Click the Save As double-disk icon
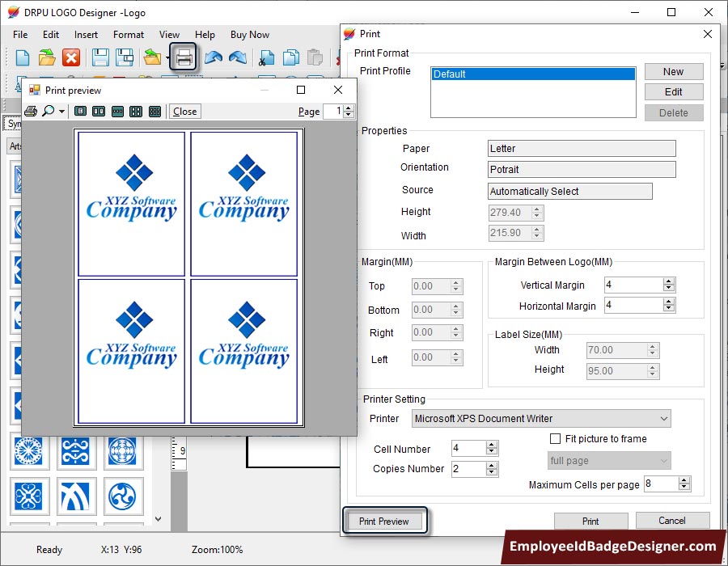Viewport: 728px width, 566px height. pos(125,58)
